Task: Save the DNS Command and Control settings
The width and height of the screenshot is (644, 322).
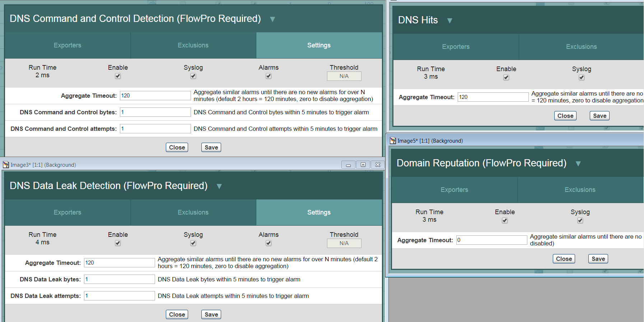Action: [211, 147]
